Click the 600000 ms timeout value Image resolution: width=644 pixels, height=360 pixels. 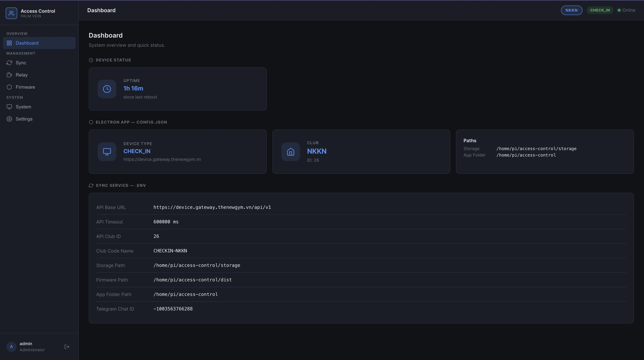(x=166, y=222)
